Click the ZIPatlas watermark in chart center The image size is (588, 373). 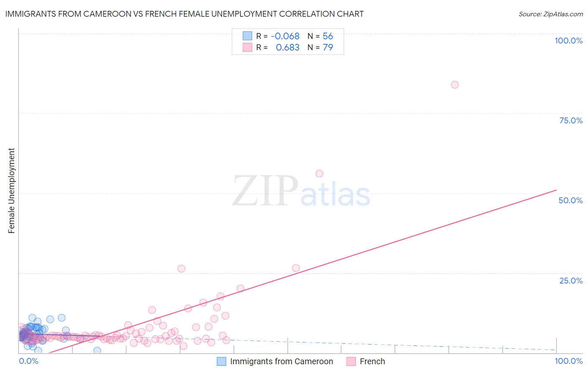coord(301,192)
